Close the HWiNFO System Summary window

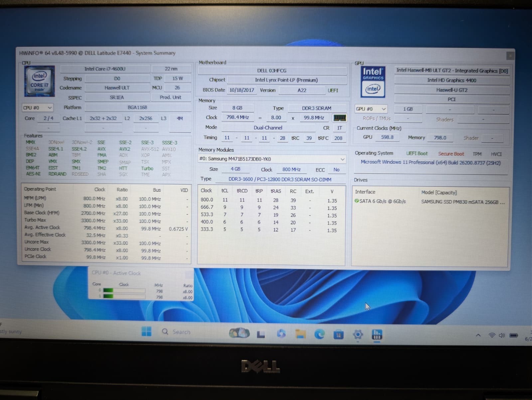pyautogui.click(x=510, y=56)
